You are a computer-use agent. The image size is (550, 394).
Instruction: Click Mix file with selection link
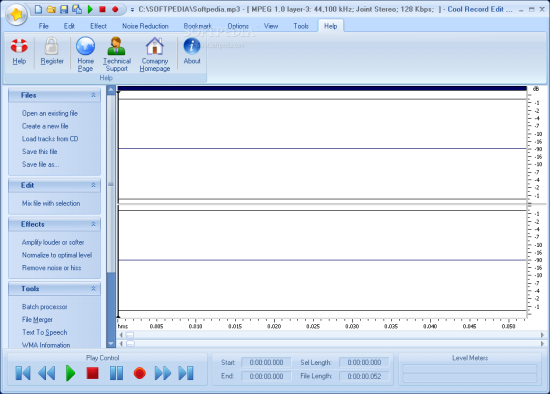(51, 203)
